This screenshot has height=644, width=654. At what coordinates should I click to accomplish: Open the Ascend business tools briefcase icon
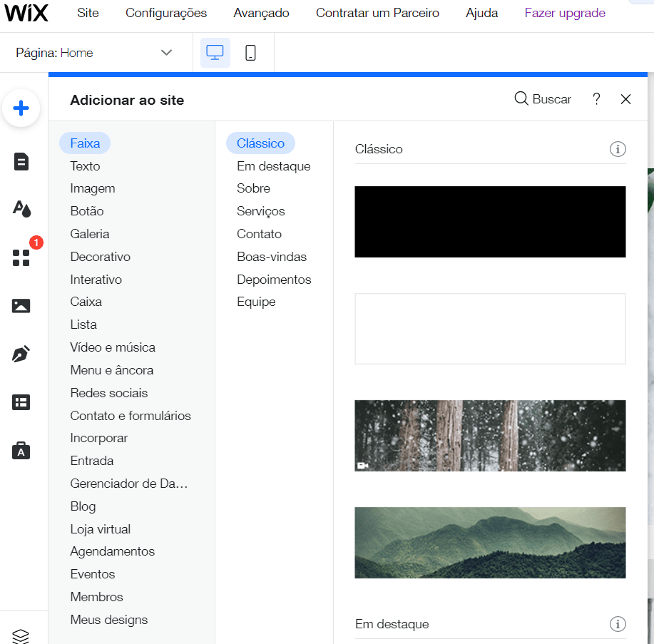click(21, 451)
